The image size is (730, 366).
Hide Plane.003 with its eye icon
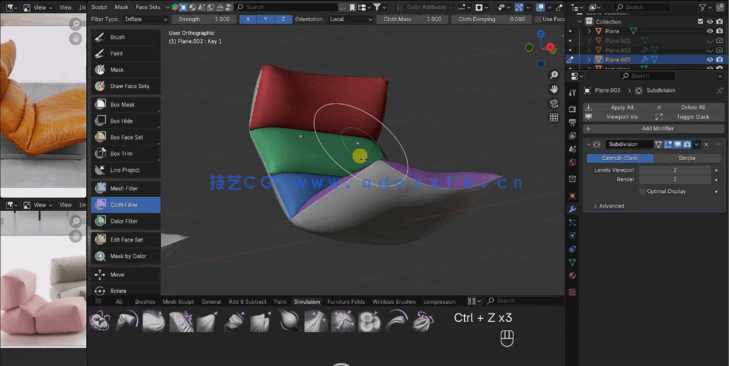pyautogui.click(x=710, y=60)
